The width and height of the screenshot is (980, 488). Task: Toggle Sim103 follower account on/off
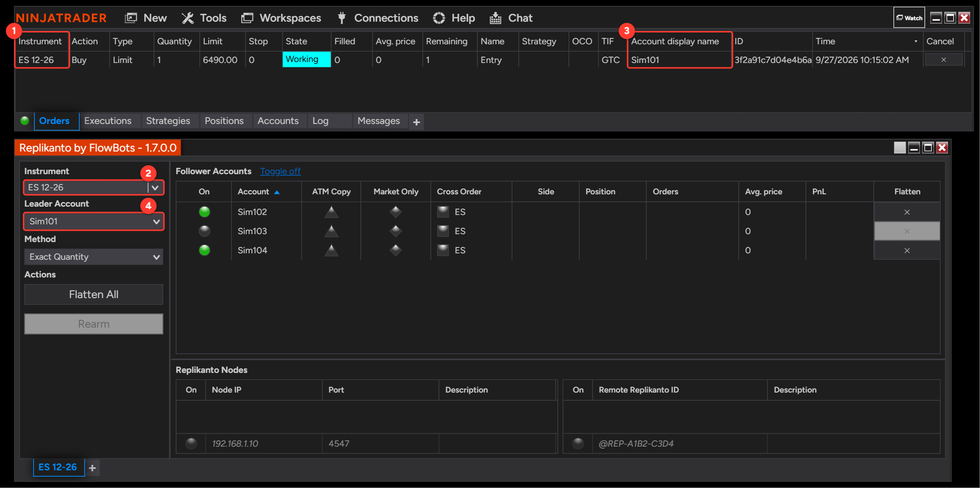coord(204,231)
